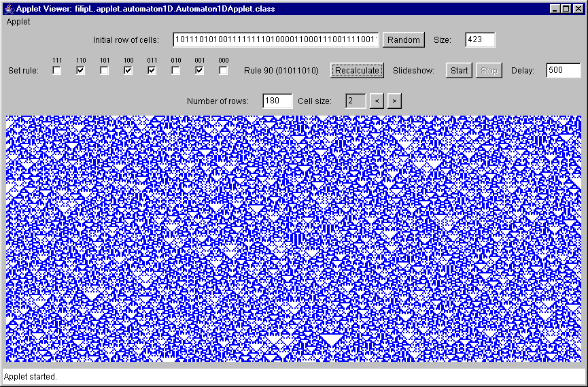
Task: Click the disabled Stop slideshow button
Action: coord(489,70)
